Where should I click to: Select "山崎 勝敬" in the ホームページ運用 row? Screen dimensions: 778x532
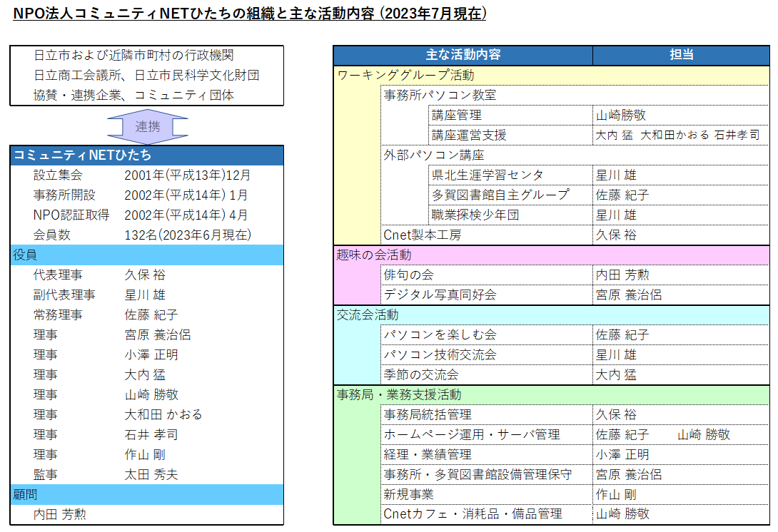[704, 434]
